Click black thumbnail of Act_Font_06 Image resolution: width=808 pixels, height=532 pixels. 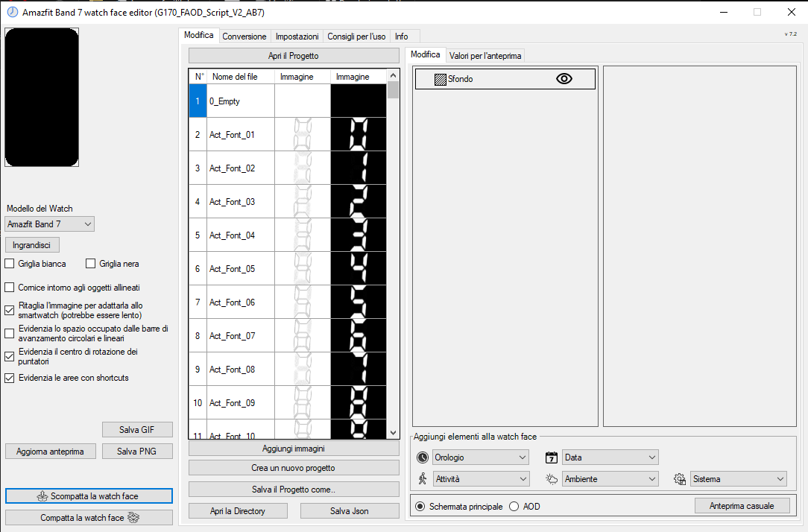click(358, 302)
